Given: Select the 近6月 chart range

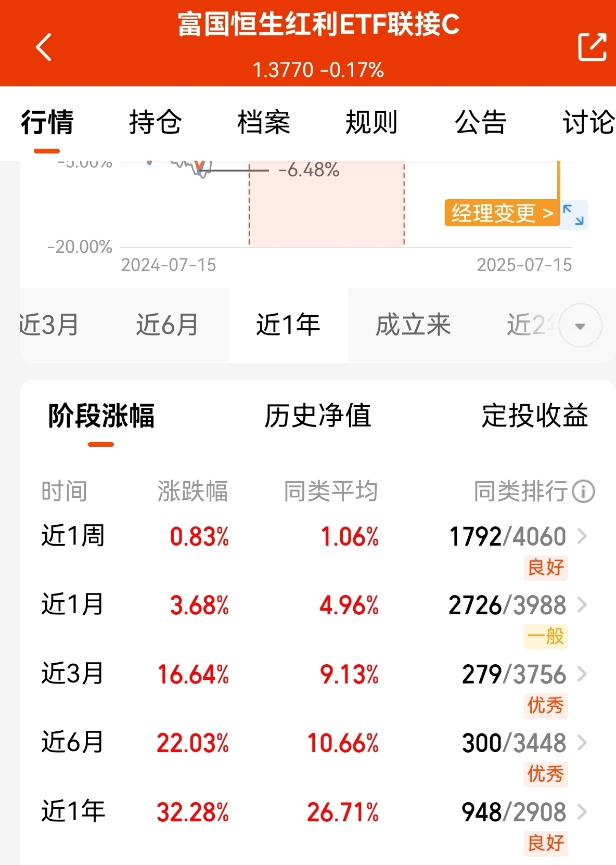Looking at the screenshot, I should point(167,325).
